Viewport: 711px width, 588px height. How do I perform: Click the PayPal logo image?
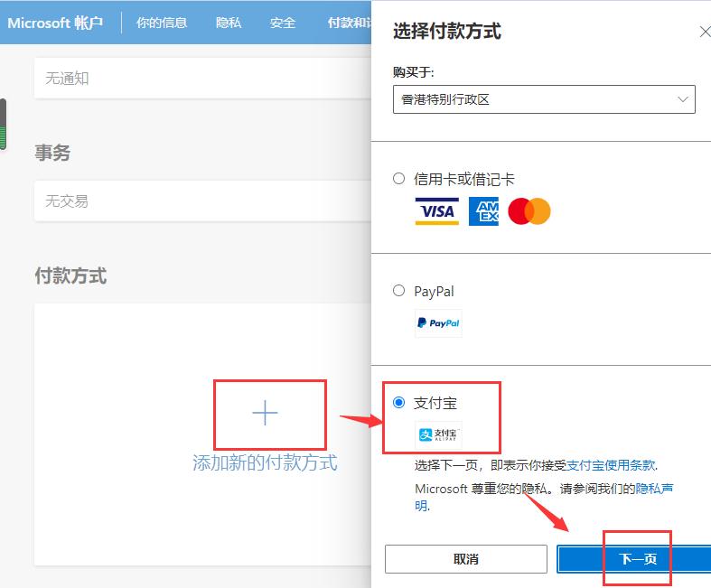[x=438, y=323]
